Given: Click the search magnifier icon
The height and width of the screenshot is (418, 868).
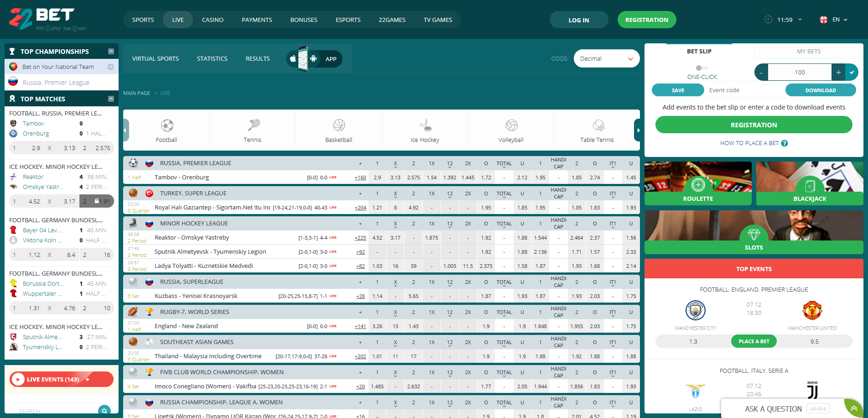Looking at the screenshot, I should click(104, 411).
